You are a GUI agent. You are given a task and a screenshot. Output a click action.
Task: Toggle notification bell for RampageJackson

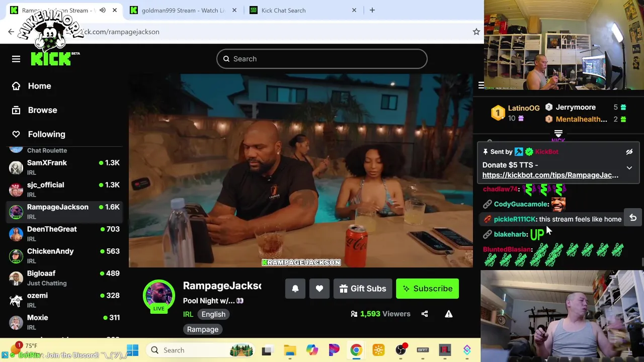point(295,289)
